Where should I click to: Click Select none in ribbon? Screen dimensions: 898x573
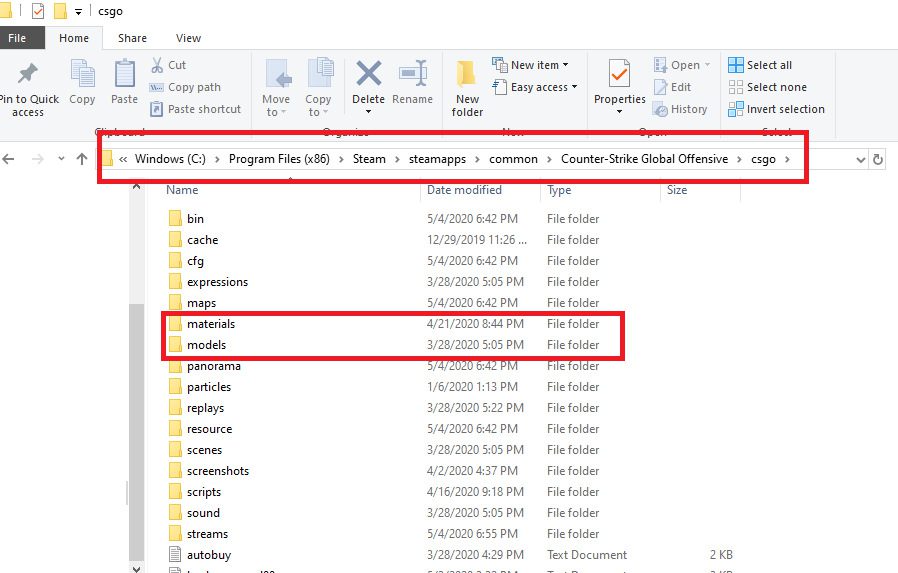[x=768, y=87]
